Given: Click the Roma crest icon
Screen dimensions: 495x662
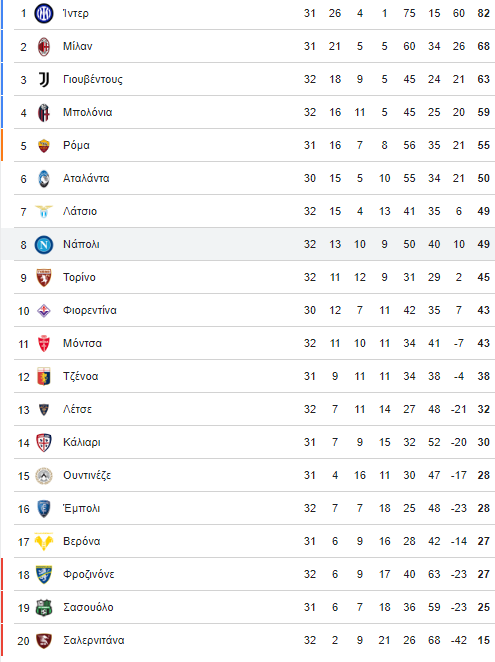Looking at the screenshot, I should [44, 146].
